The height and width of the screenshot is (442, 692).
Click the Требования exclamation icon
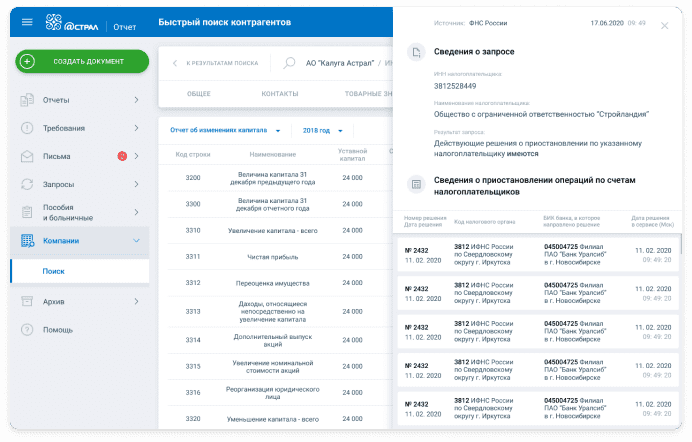(x=27, y=128)
